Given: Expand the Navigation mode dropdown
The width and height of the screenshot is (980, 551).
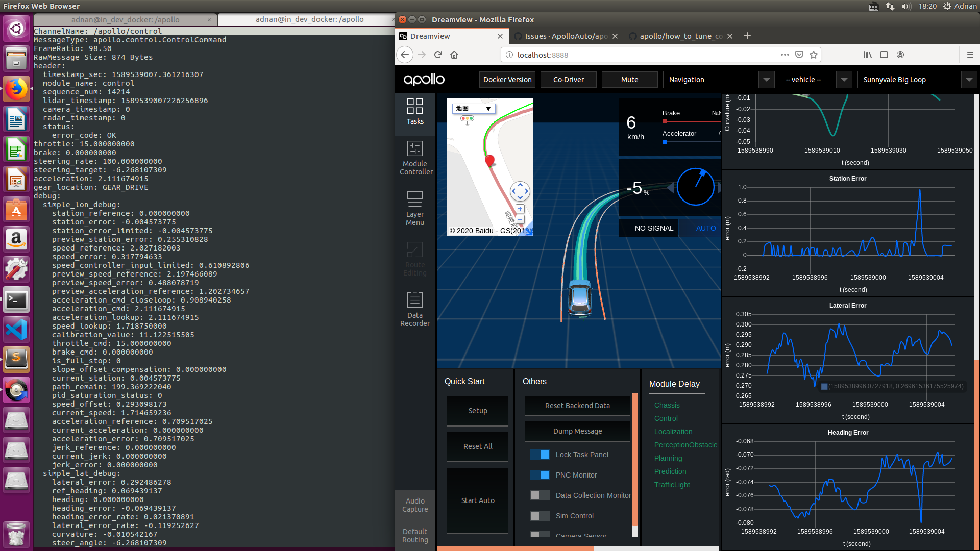Looking at the screenshot, I should click(x=717, y=80).
